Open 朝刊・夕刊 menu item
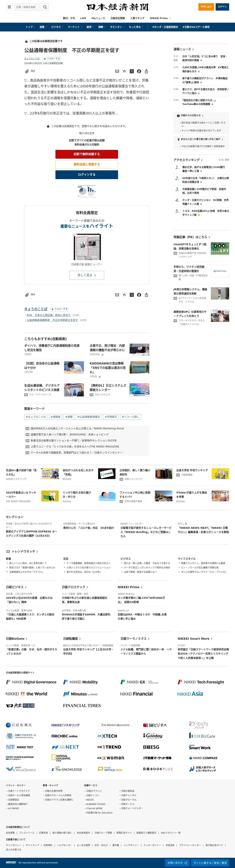235x868 pixels. coord(69,18)
